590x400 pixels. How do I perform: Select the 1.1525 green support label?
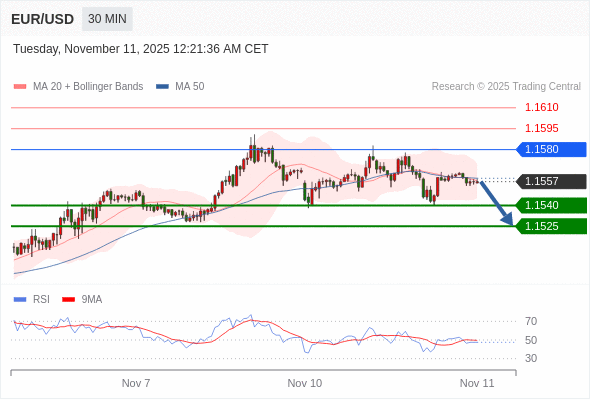(x=551, y=226)
